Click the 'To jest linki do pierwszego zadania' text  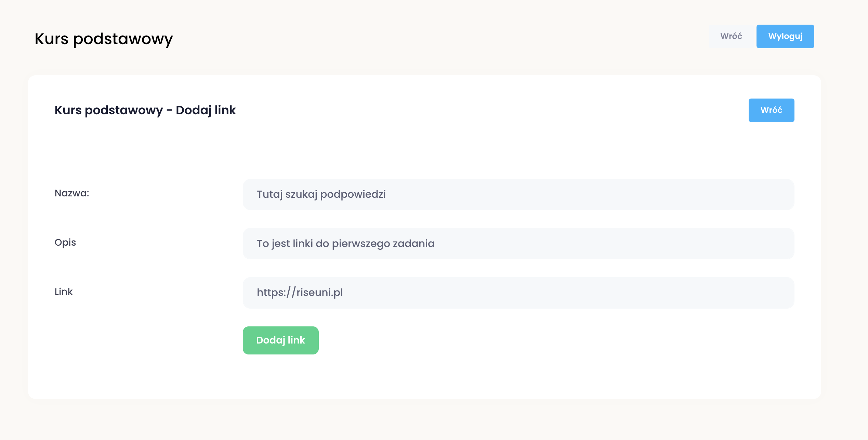345,244
